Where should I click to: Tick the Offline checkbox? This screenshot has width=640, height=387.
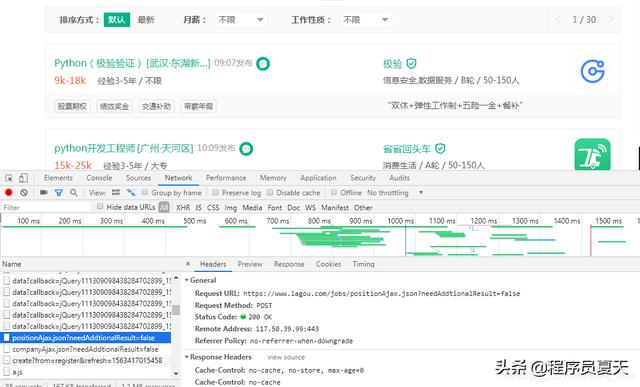click(334, 192)
